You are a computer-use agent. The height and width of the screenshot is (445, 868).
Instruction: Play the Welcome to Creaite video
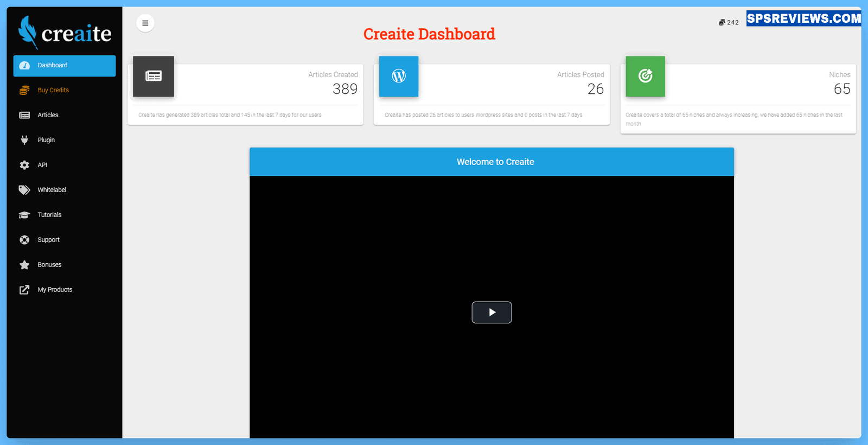coord(492,313)
